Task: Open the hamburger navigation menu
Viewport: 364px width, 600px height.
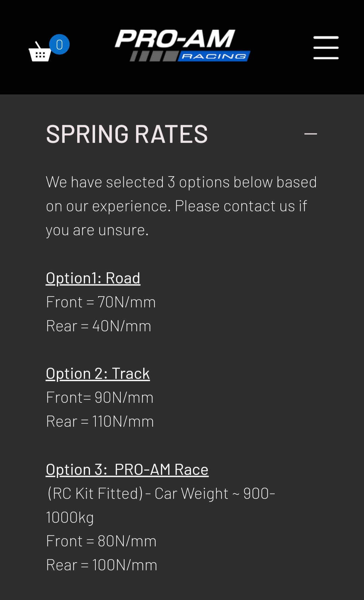Action: pyautogui.click(x=326, y=48)
